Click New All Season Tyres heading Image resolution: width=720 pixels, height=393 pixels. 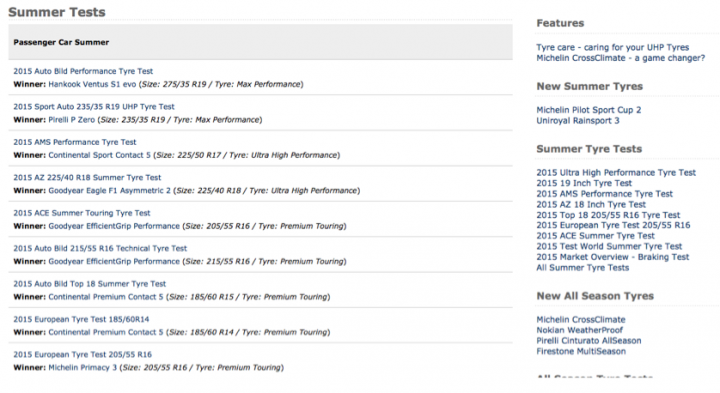click(595, 296)
